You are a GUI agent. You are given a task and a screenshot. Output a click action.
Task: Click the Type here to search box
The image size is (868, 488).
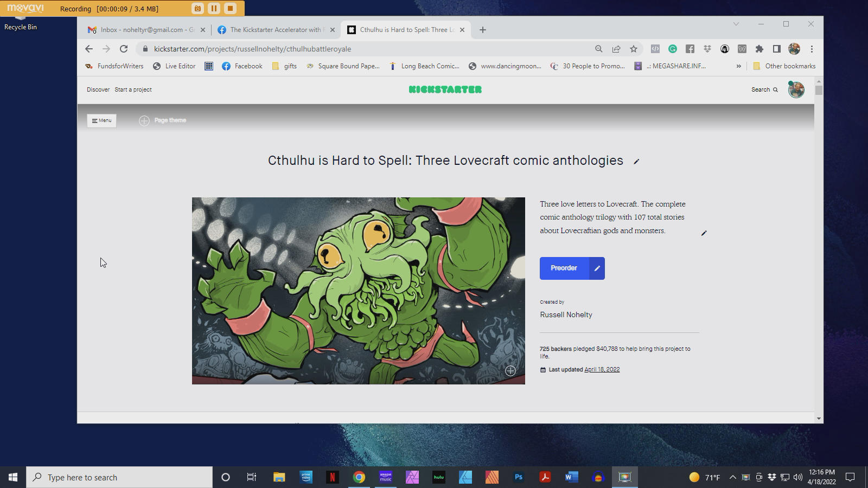tap(119, 477)
